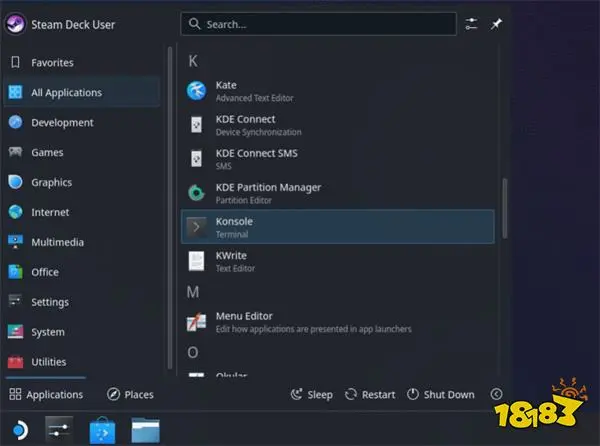Open launcher configure settings icon
This screenshot has width=600, height=446.
[472, 24]
